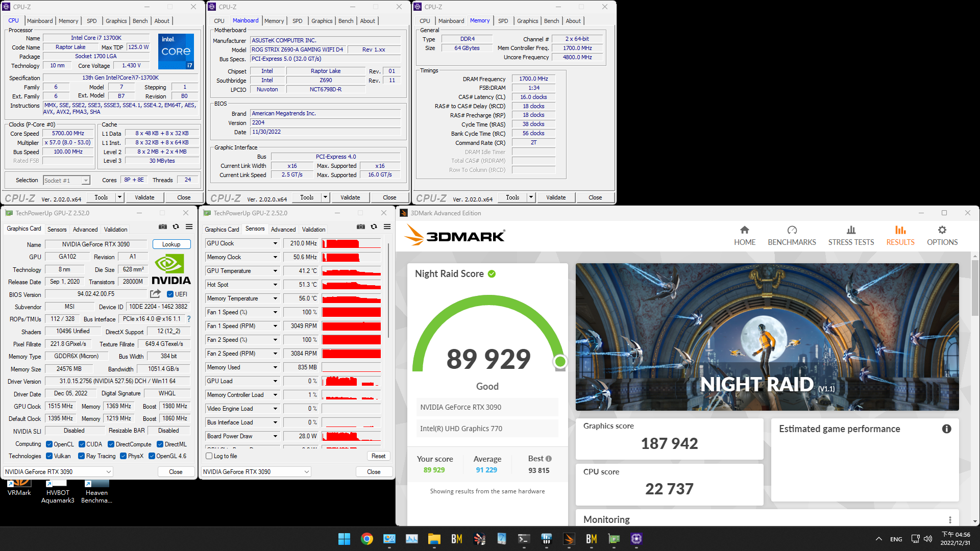Viewport: 980px width, 551px height.
Task: Expand the GPU Temperature sensor dropdown
Action: (x=275, y=271)
